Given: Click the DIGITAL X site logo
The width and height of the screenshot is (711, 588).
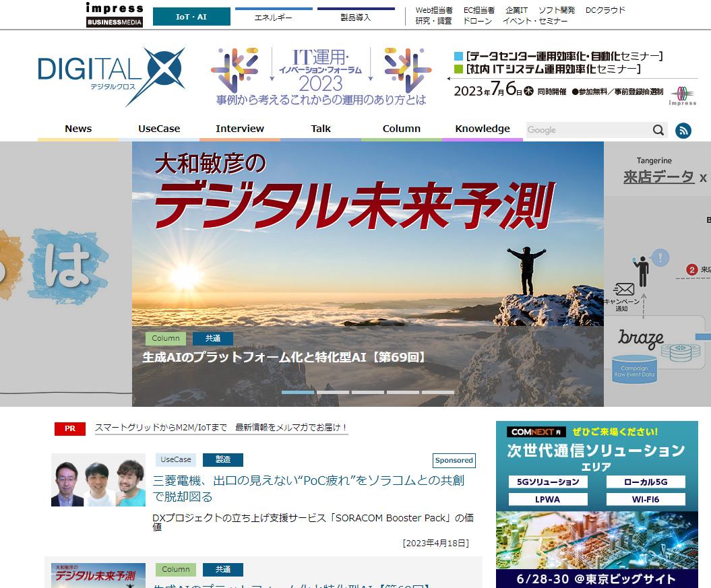Looking at the screenshot, I should pos(111,74).
